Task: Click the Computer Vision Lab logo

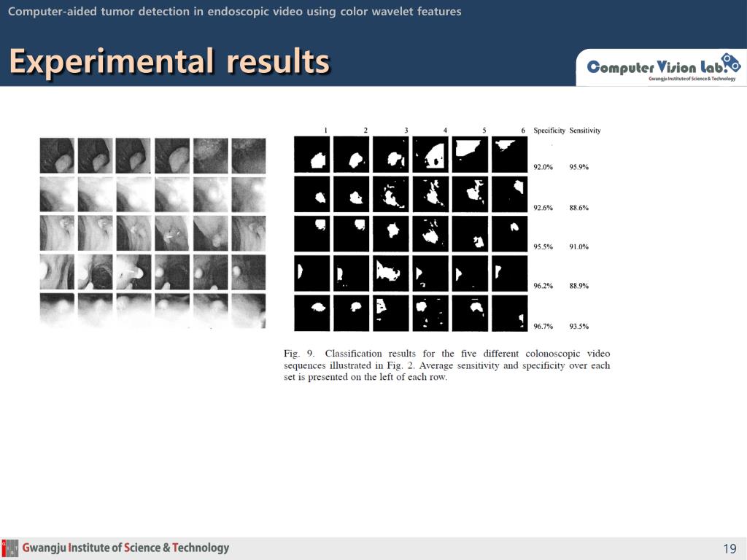Action: 664,66
